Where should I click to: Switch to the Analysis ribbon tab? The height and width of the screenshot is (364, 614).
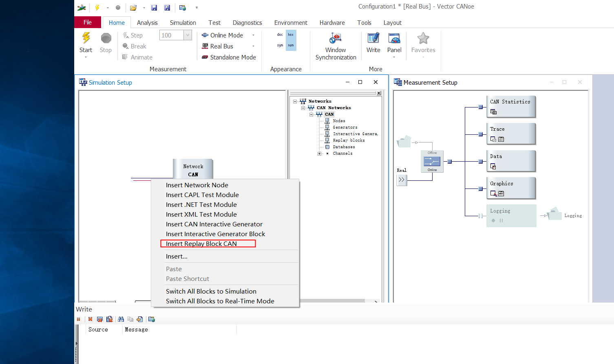[x=147, y=23]
